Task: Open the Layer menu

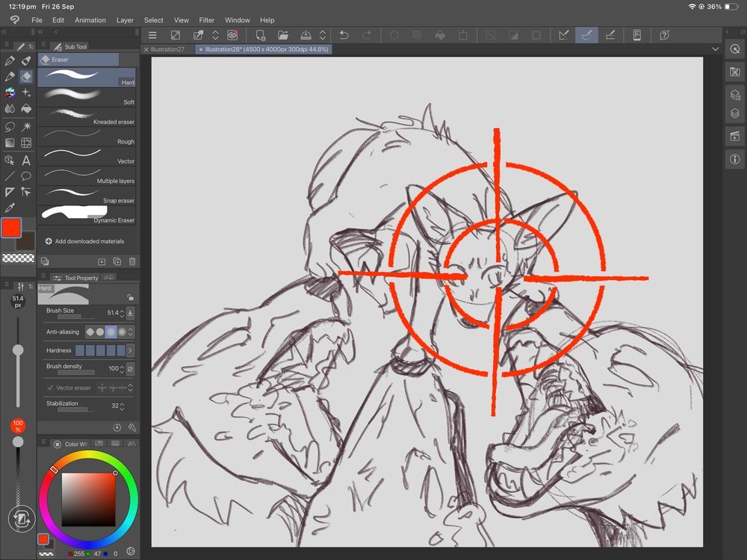Action: (125, 20)
